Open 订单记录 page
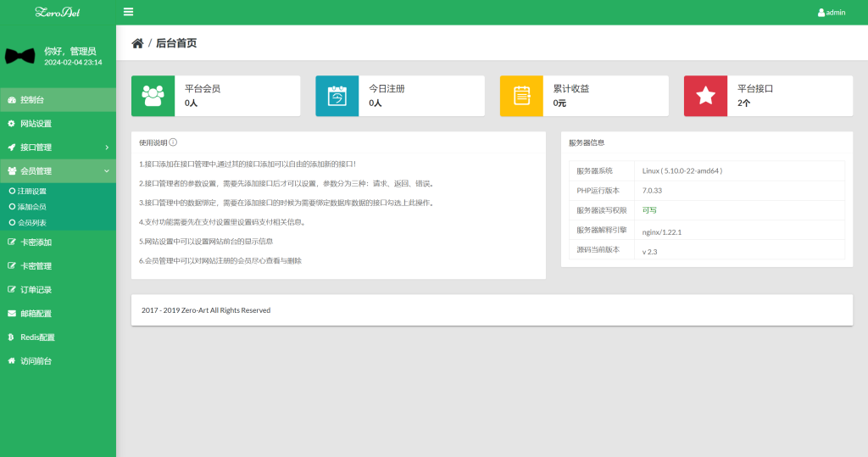868x457 pixels. [58, 290]
